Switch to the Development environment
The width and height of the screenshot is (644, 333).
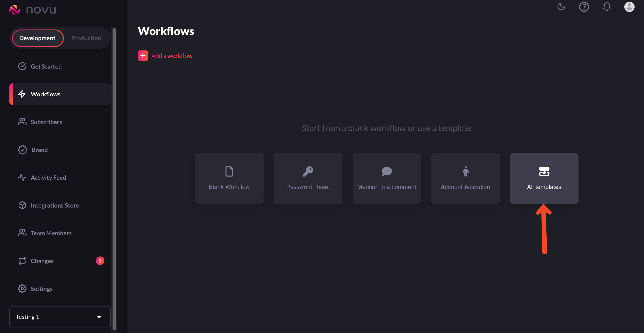tap(37, 38)
